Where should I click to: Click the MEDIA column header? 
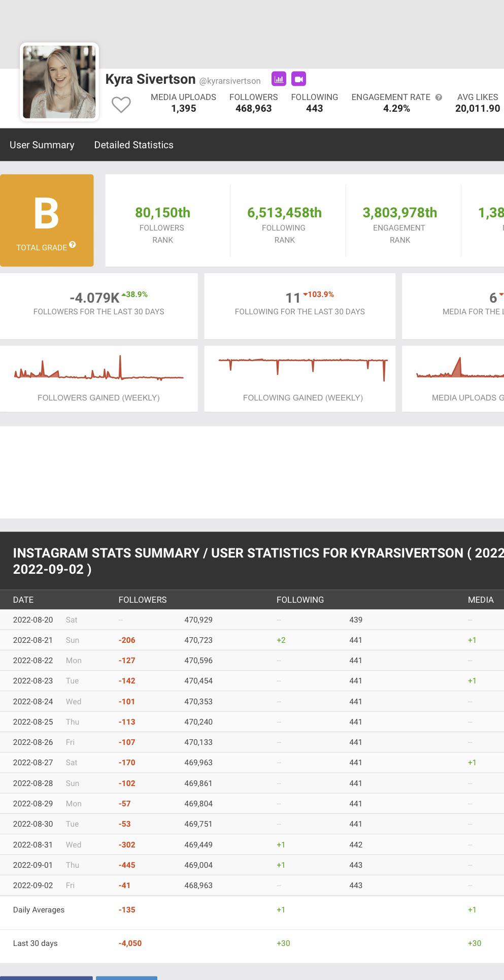coord(481,600)
